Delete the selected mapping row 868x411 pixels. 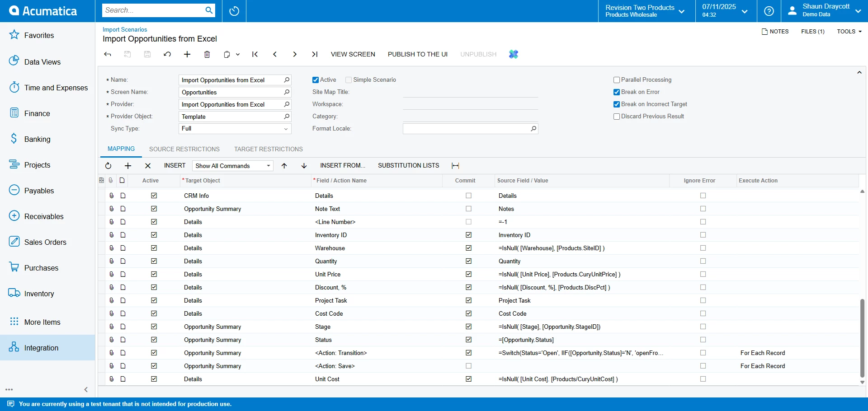click(148, 166)
